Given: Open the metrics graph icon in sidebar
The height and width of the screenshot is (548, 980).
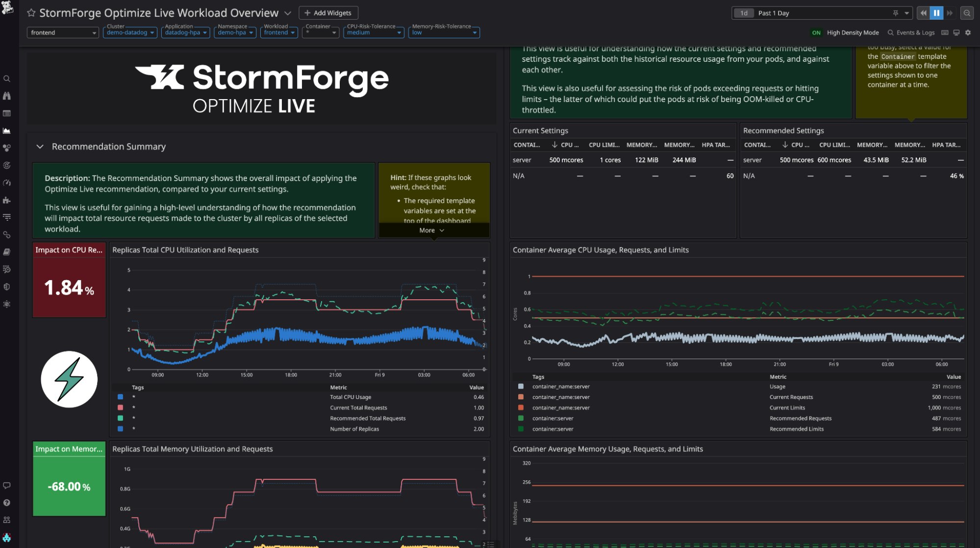Looking at the screenshot, I should point(7,130).
